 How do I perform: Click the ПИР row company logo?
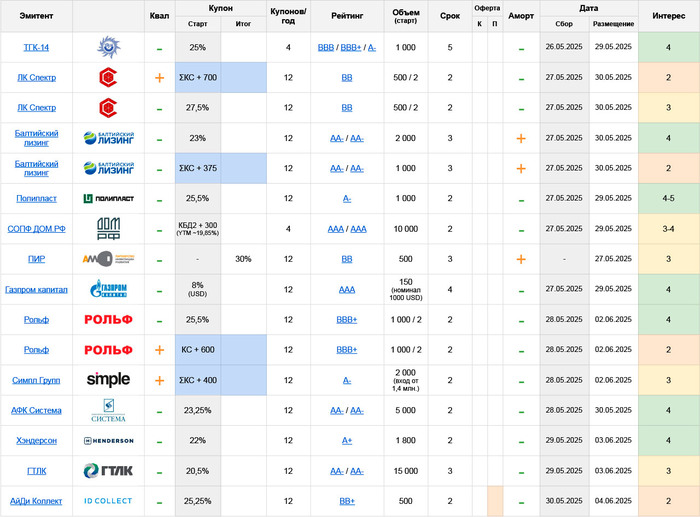click(x=108, y=259)
